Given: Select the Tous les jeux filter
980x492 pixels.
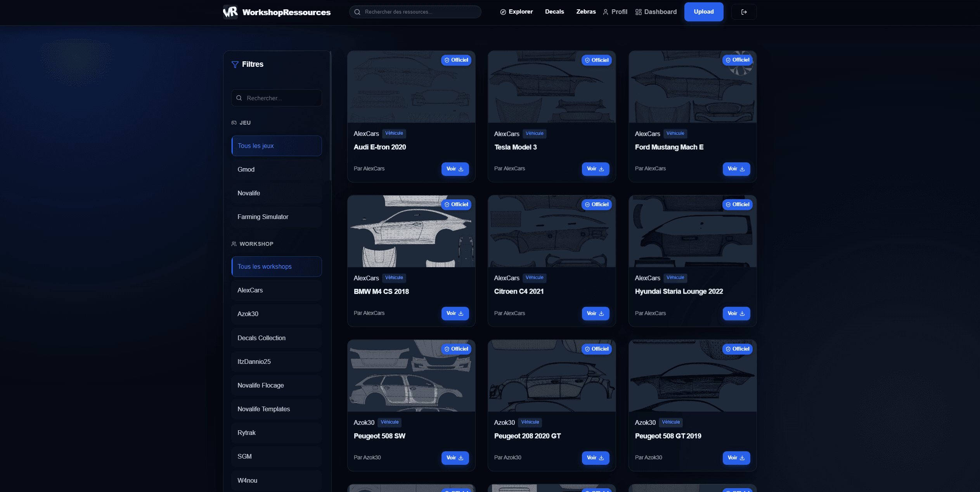Looking at the screenshot, I should 277,146.
